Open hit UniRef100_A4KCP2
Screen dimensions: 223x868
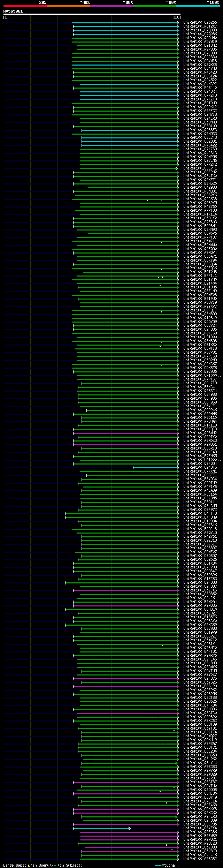pos(200,84)
